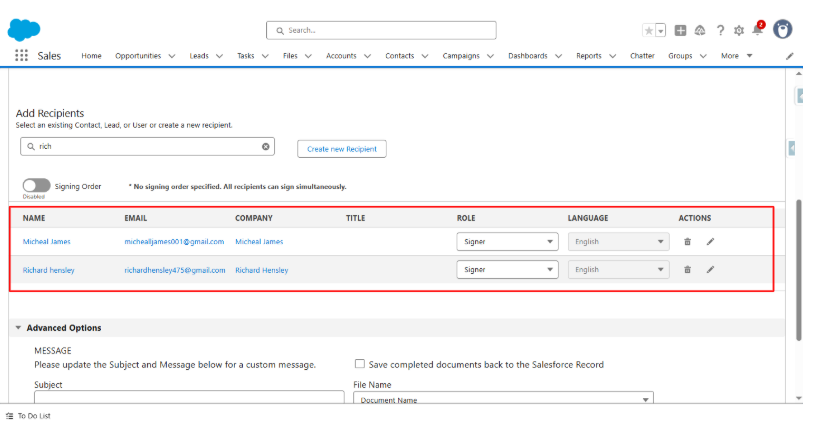Viewport: 816px width, 427px height.
Task: Open the App Launcher grid icon
Action: (21, 56)
